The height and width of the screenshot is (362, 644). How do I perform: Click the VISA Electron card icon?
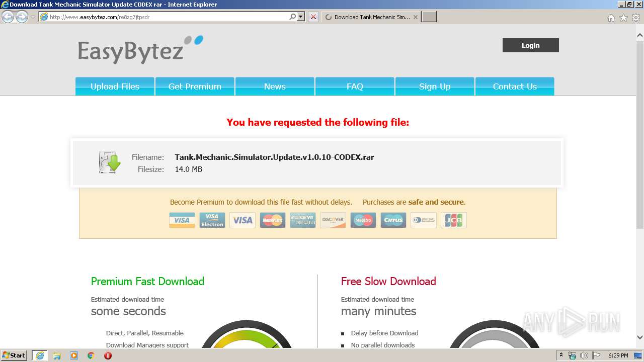212,220
